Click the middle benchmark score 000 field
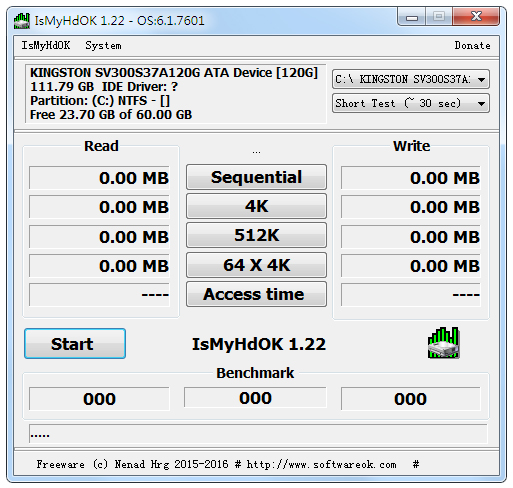513x488 pixels. point(255,397)
